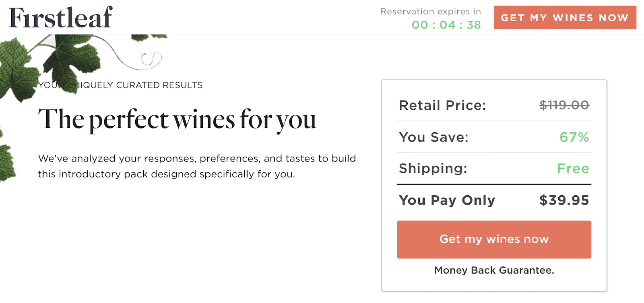
Task: Click the Firstleaf logo
Action: tap(60, 18)
